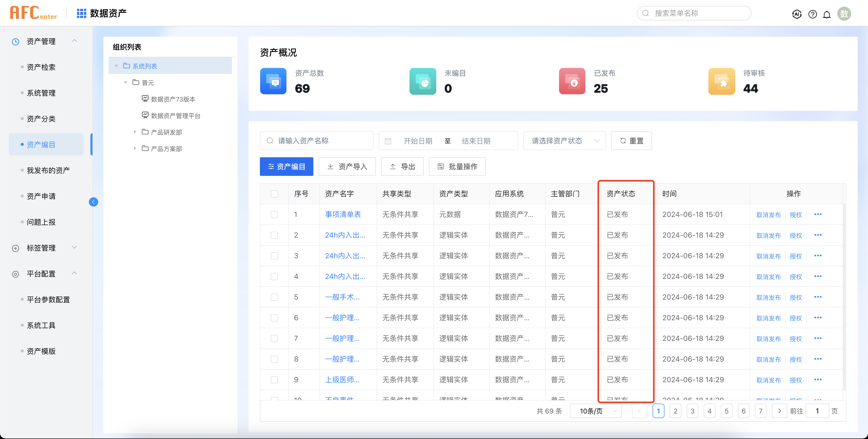Check the checkbox for row 5

coord(274,297)
